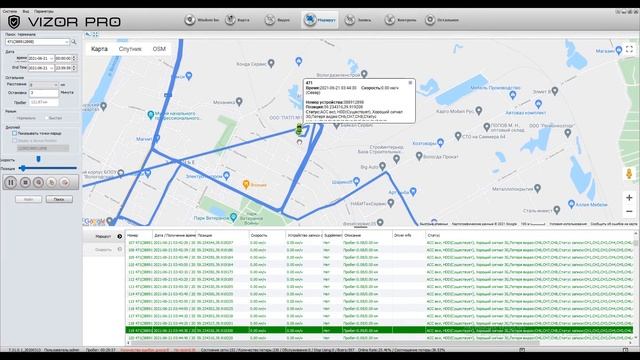Select the Маршрут side tab
Viewport: 640px width, 360px height.
click(104, 236)
